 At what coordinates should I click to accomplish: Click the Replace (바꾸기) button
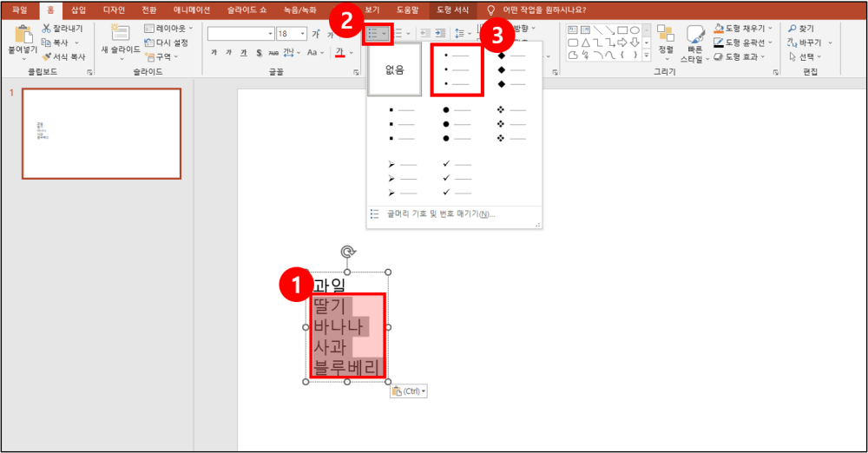(809, 43)
